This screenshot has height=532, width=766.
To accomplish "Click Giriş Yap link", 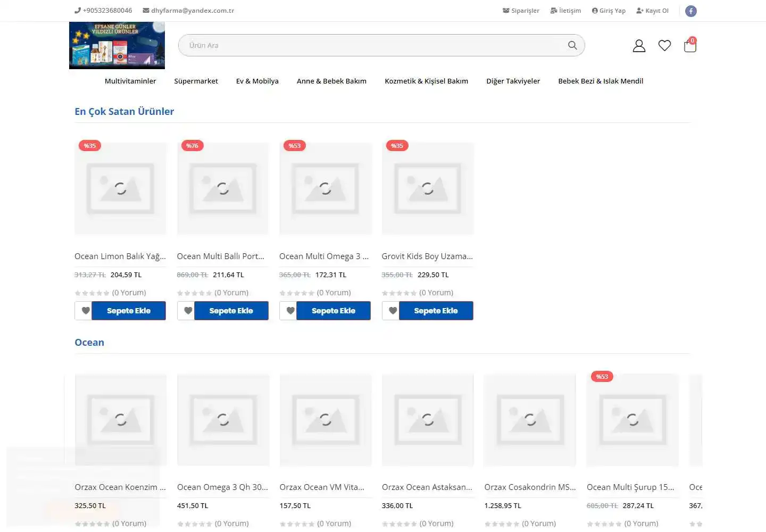I will coord(609,11).
